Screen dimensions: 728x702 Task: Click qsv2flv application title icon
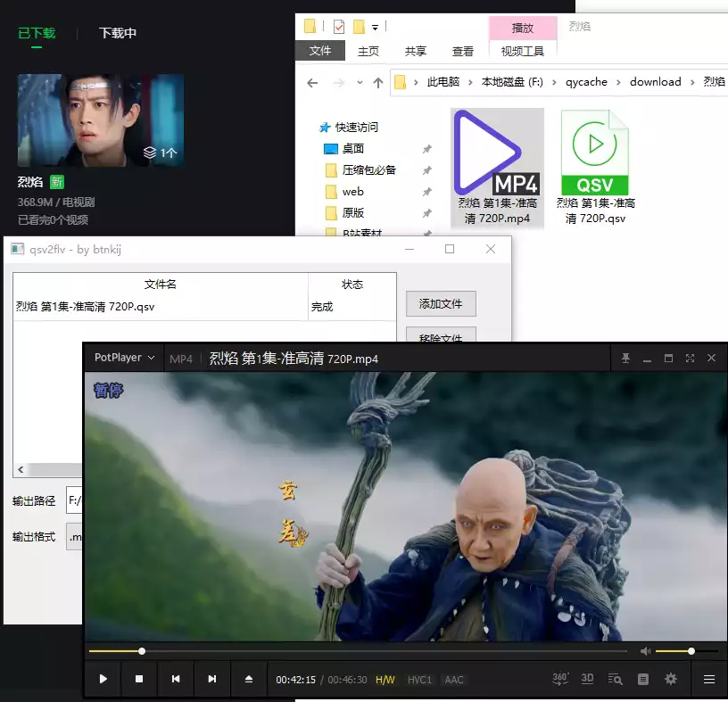click(18, 250)
